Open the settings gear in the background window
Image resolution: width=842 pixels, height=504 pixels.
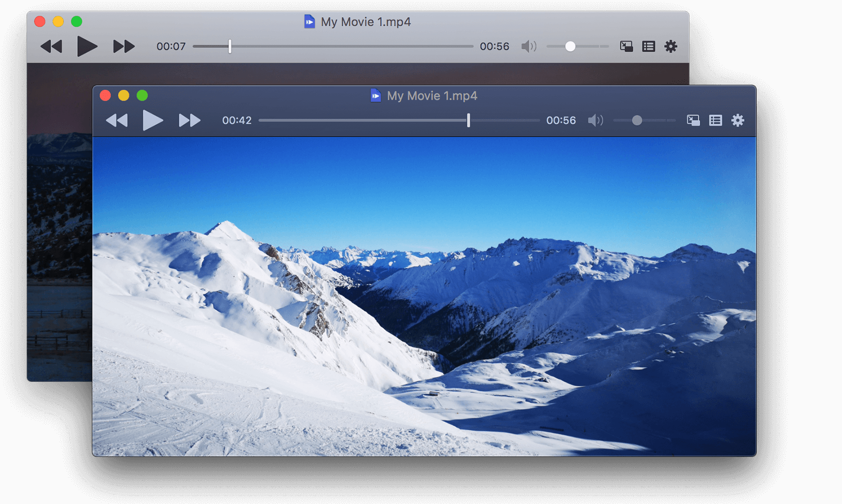670,46
